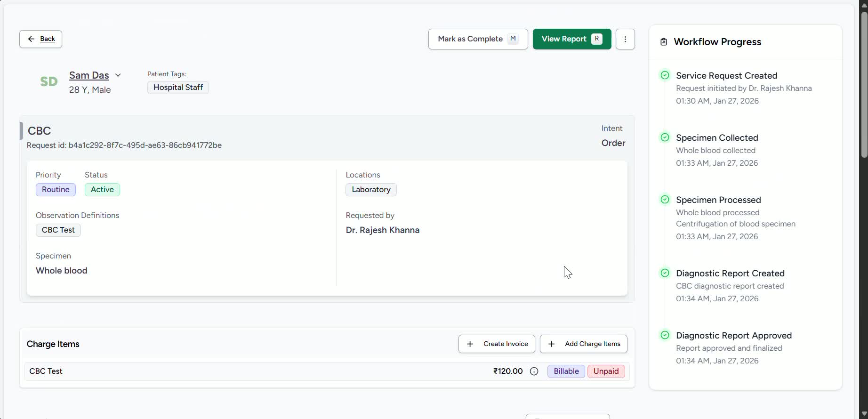The width and height of the screenshot is (868, 419).
Task: Click the SD patient avatar
Action: click(49, 82)
